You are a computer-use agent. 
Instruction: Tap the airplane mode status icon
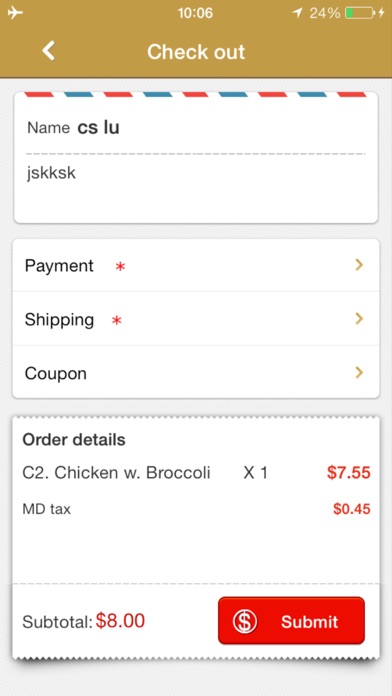(x=15, y=13)
